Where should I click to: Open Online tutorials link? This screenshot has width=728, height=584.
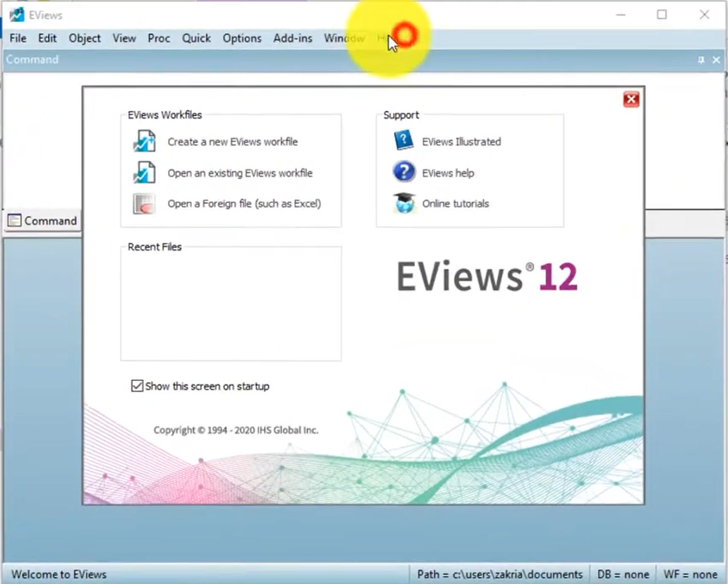[455, 203]
